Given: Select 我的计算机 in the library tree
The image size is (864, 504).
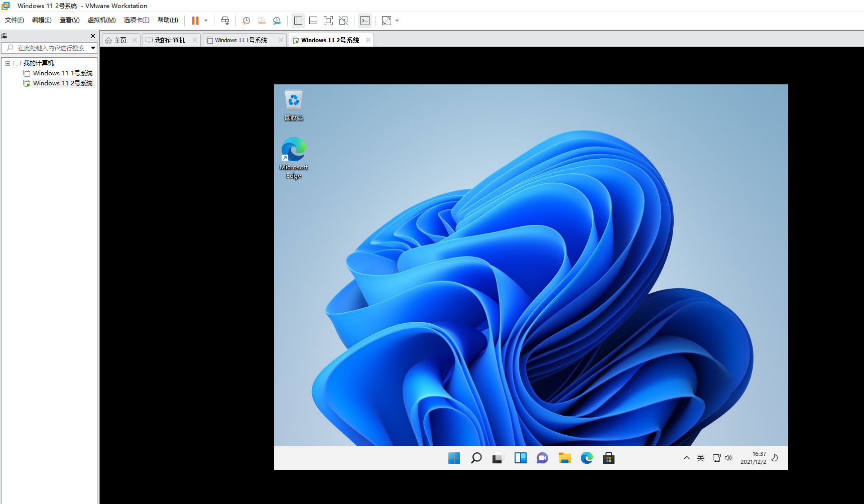Looking at the screenshot, I should 38,63.
